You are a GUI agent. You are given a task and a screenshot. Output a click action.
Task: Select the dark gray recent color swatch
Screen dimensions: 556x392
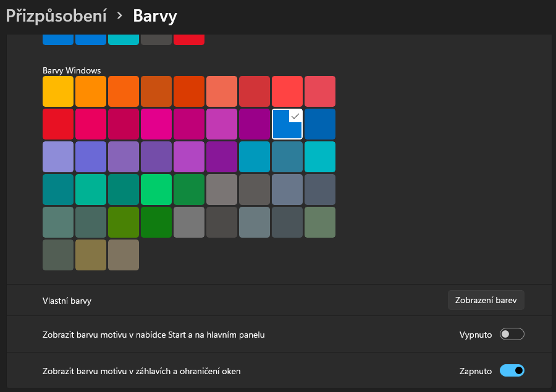pos(156,40)
